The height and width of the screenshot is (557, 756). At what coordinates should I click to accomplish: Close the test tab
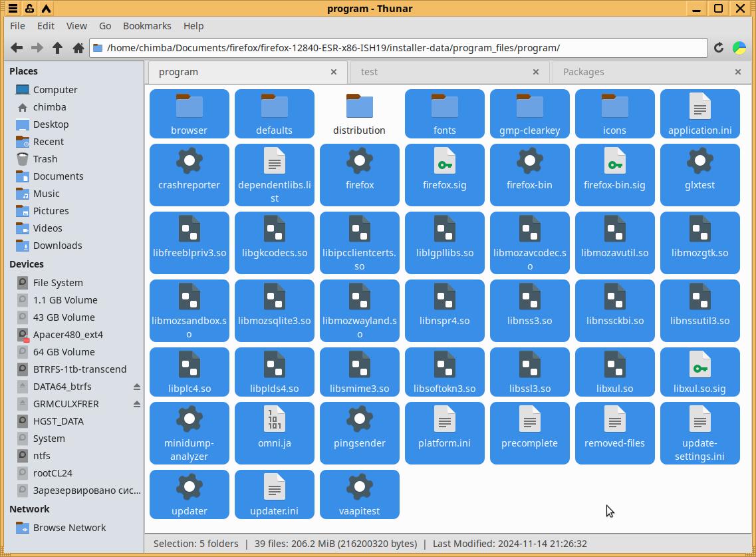(536, 72)
